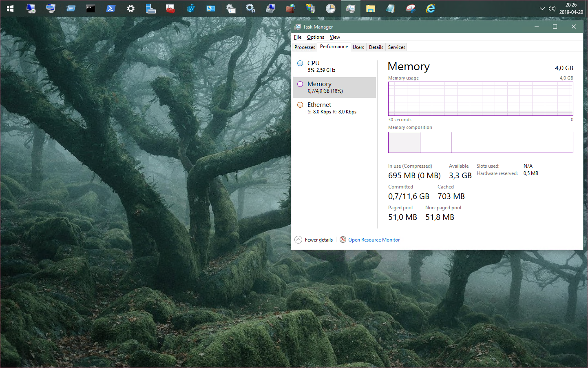Click the computer with globe taskbar icon

pyautogui.click(x=310, y=8)
